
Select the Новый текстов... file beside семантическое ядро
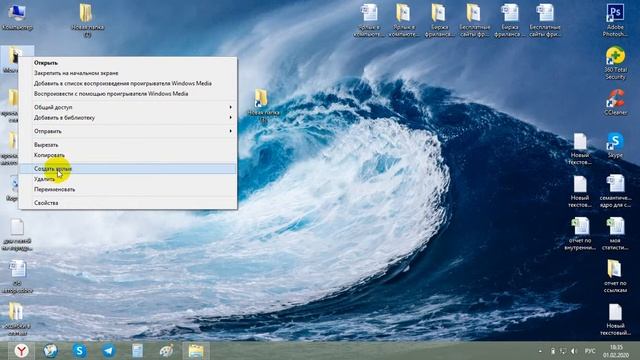pos(580,191)
